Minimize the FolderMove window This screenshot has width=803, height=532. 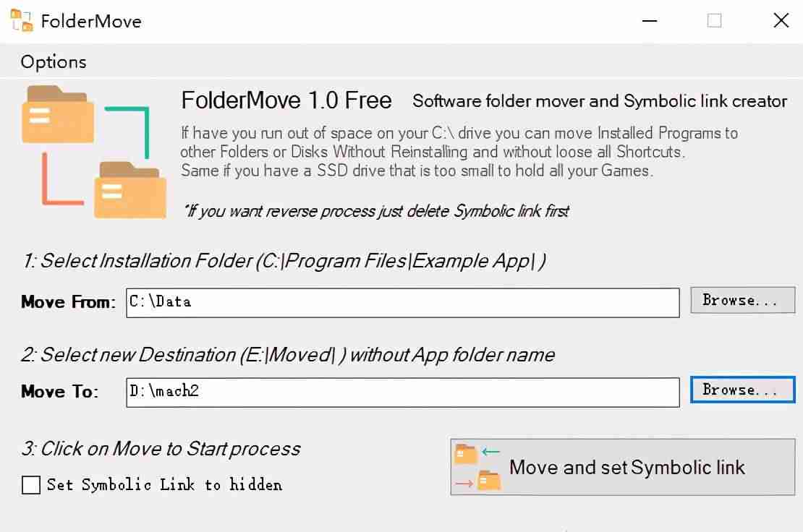[650, 21]
